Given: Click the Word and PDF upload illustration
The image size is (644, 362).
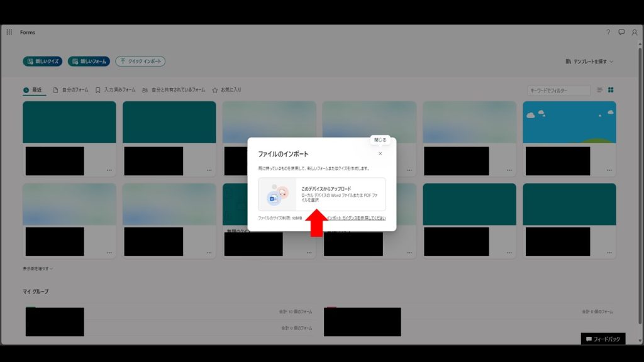Looking at the screenshot, I should click(277, 194).
